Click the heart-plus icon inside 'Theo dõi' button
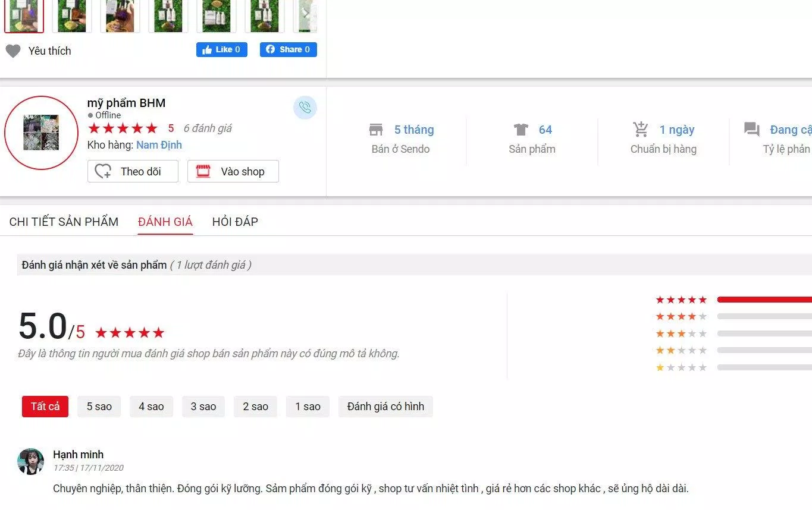 (x=102, y=171)
